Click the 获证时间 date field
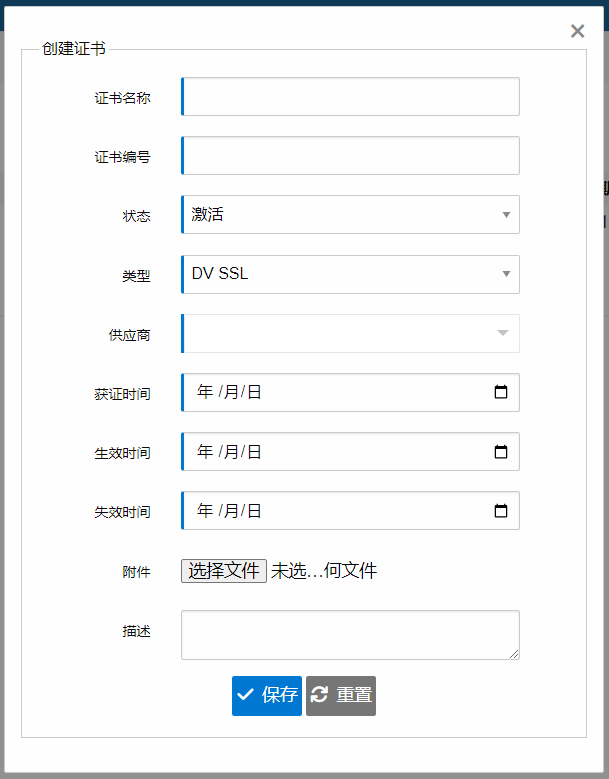Screen dimensions: 609x779 click(x=350, y=392)
